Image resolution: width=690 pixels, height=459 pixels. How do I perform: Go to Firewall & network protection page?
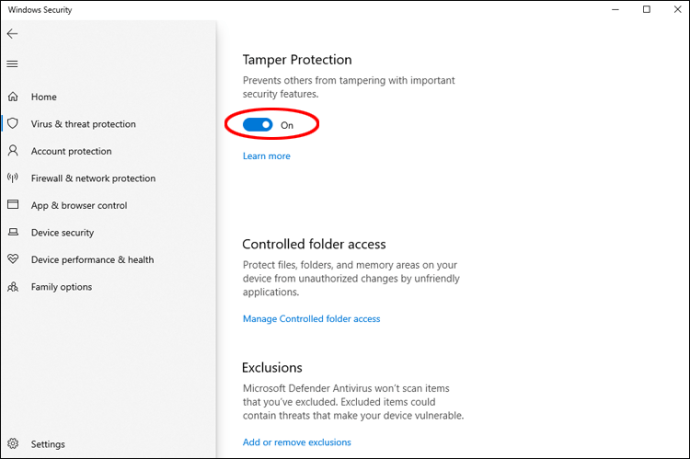pos(93,178)
